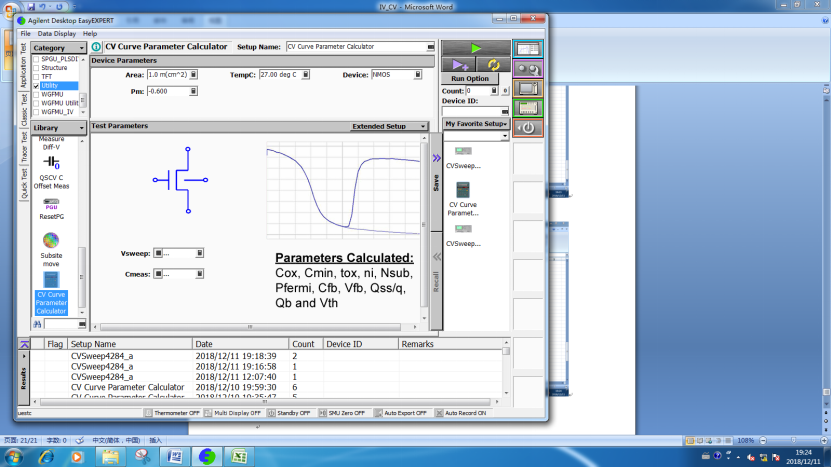Toggle the Structure category checkbox

[x=36, y=68]
